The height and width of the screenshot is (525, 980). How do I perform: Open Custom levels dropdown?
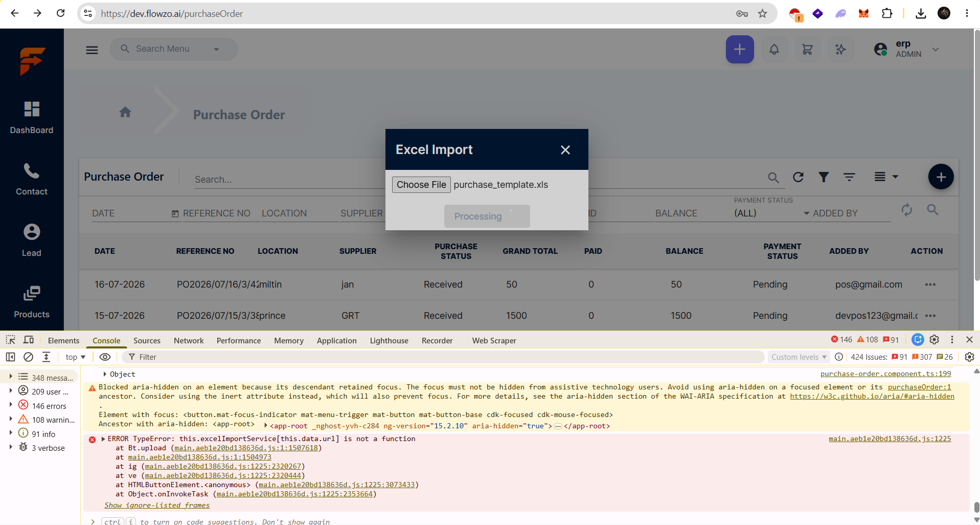click(x=799, y=357)
